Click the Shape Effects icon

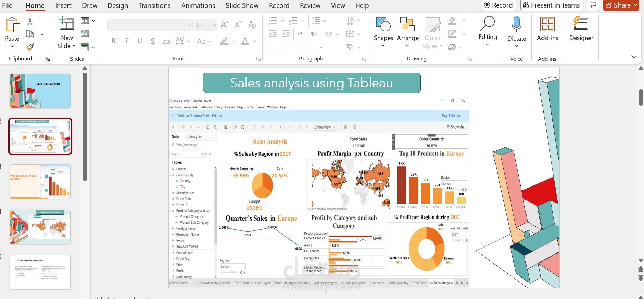452,47
